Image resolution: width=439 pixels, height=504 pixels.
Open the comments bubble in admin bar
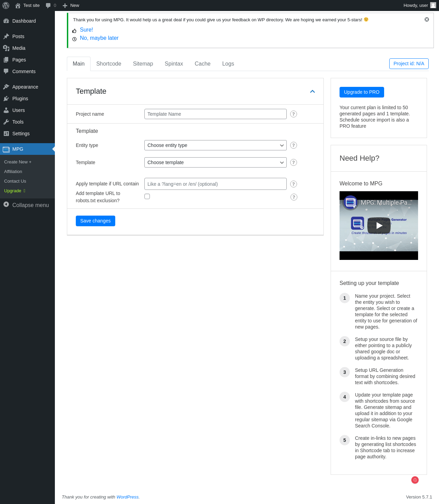point(48,5)
